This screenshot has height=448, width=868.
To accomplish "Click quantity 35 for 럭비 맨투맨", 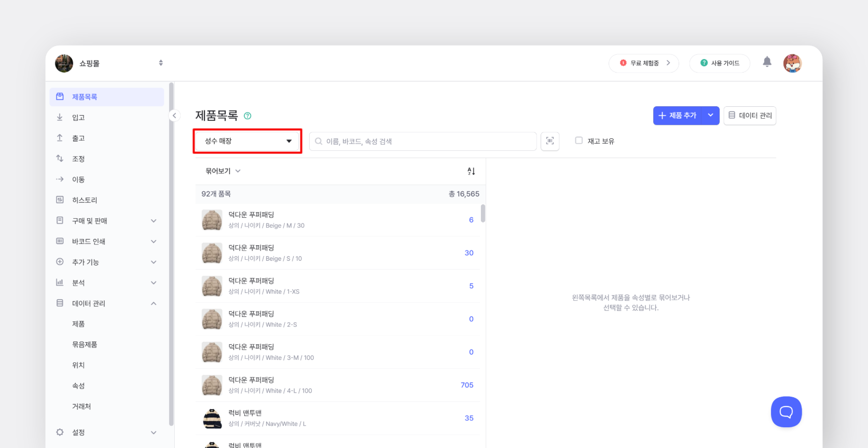I will [x=469, y=418].
